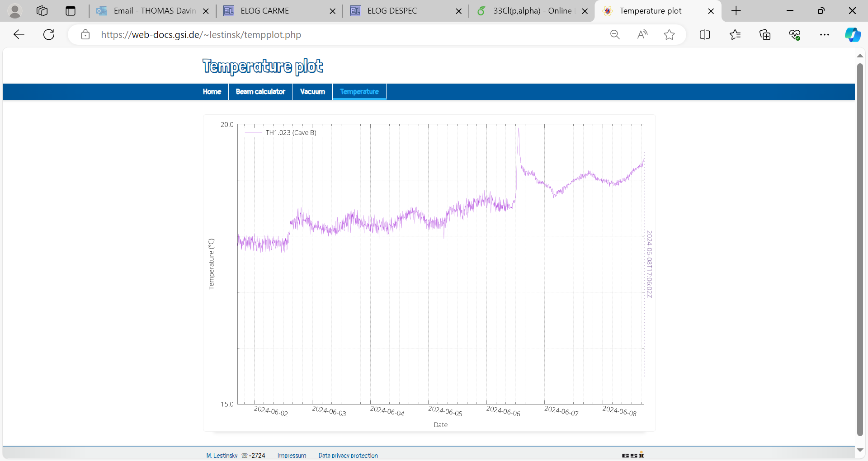
Task: Click the GSI logo in footer
Action: point(633,455)
